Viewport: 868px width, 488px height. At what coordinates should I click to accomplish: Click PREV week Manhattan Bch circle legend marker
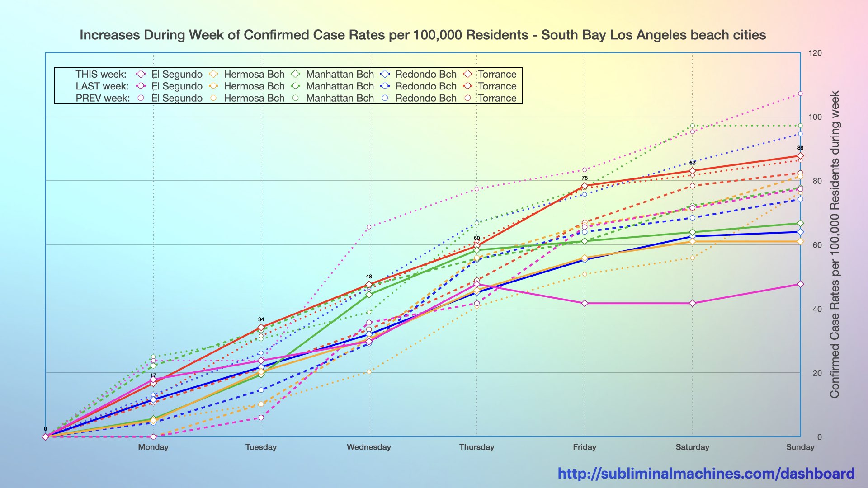(296, 98)
